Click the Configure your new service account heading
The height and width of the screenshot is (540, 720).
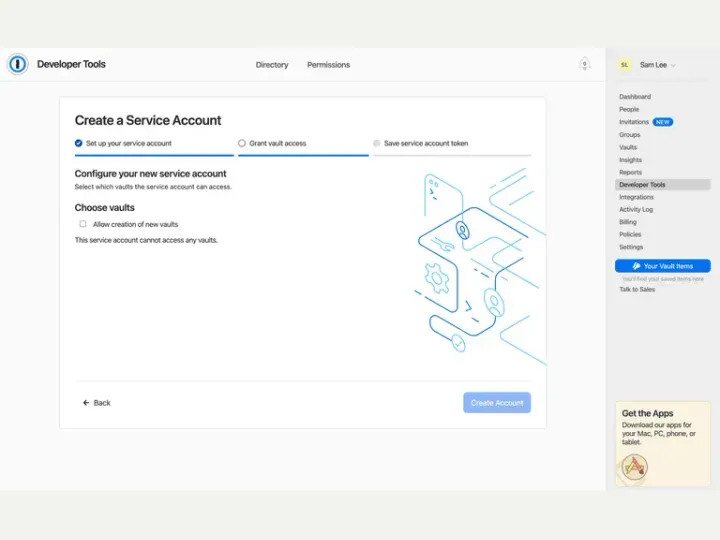151,174
